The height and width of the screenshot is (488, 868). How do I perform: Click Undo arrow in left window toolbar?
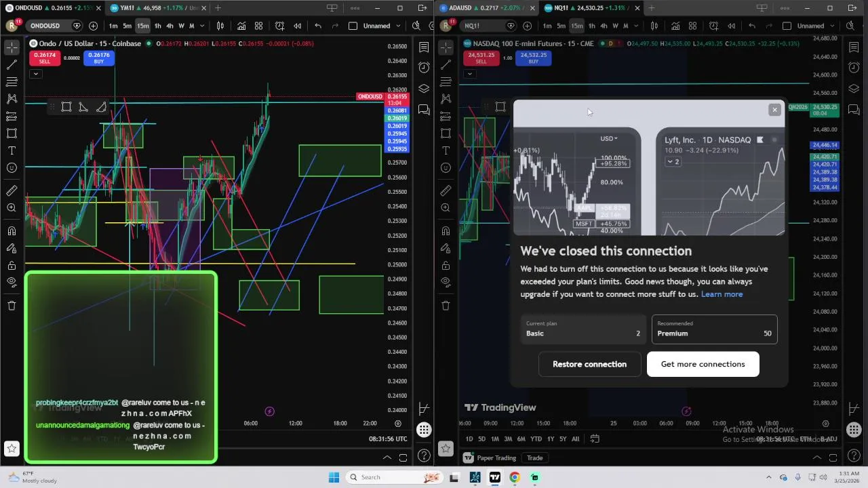[318, 26]
